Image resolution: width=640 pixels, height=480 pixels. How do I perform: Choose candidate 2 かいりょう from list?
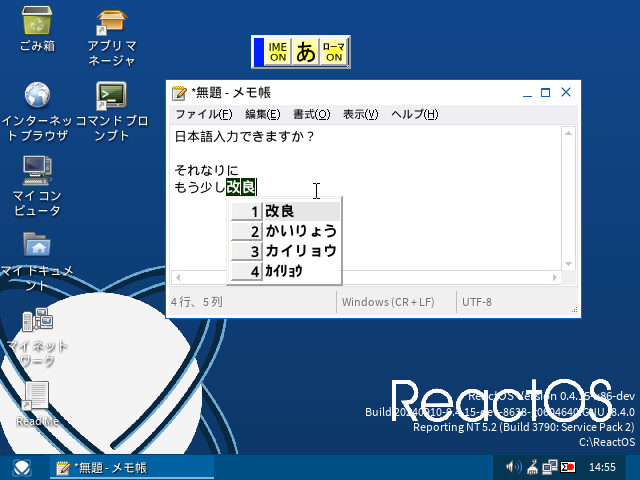(x=300, y=231)
